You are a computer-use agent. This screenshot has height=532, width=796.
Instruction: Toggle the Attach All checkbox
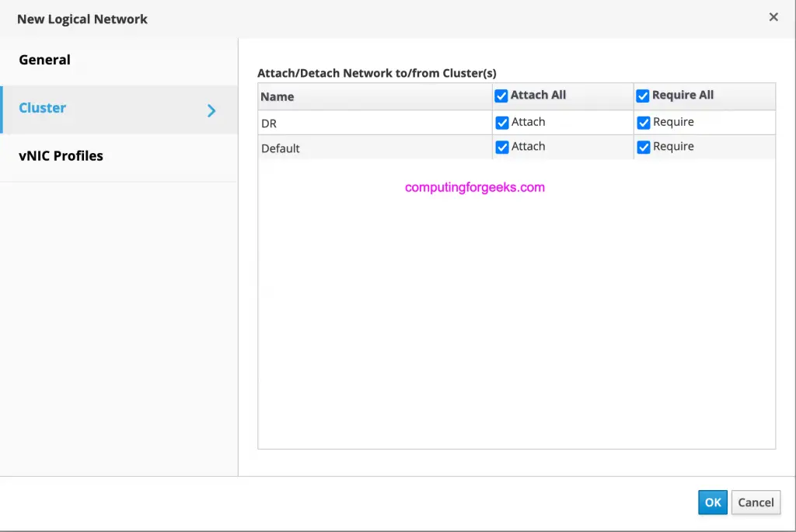coord(501,96)
